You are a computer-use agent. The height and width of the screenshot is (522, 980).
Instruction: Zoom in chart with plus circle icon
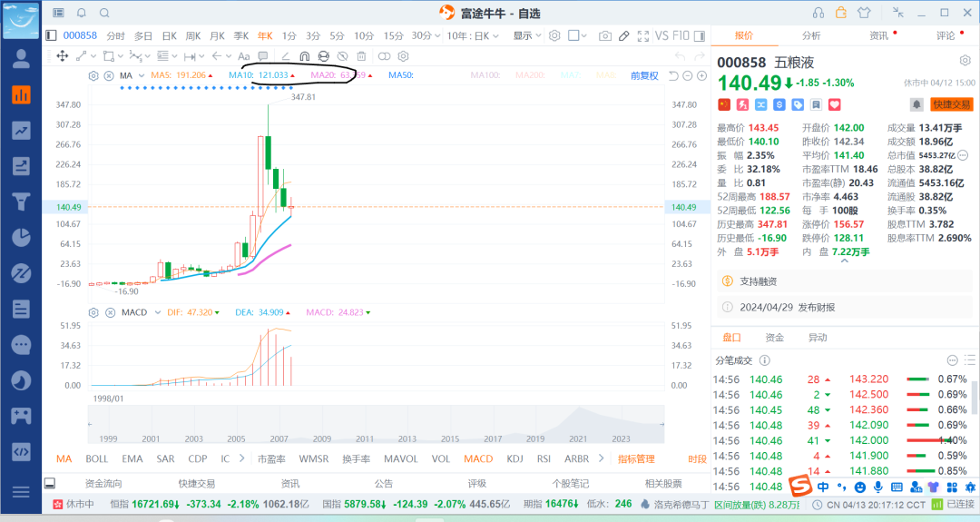point(701,75)
